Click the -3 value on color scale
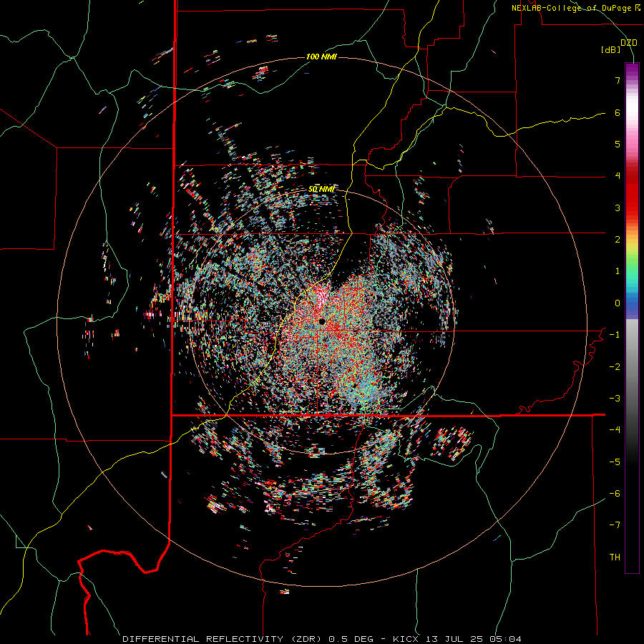Image resolution: width=644 pixels, height=644 pixels. [x=615, y=399]
